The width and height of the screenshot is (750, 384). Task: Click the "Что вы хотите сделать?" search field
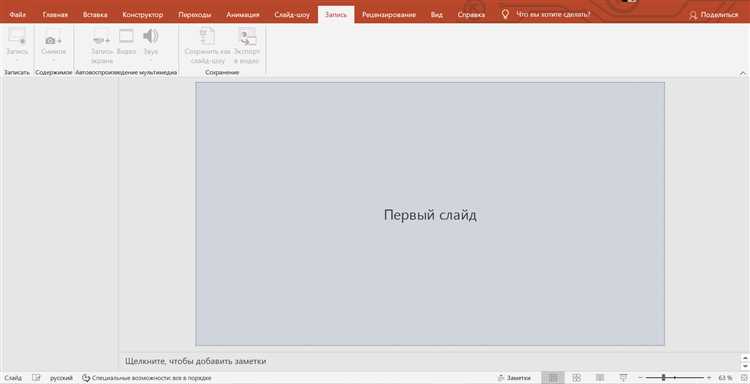(x=553, y=14)
